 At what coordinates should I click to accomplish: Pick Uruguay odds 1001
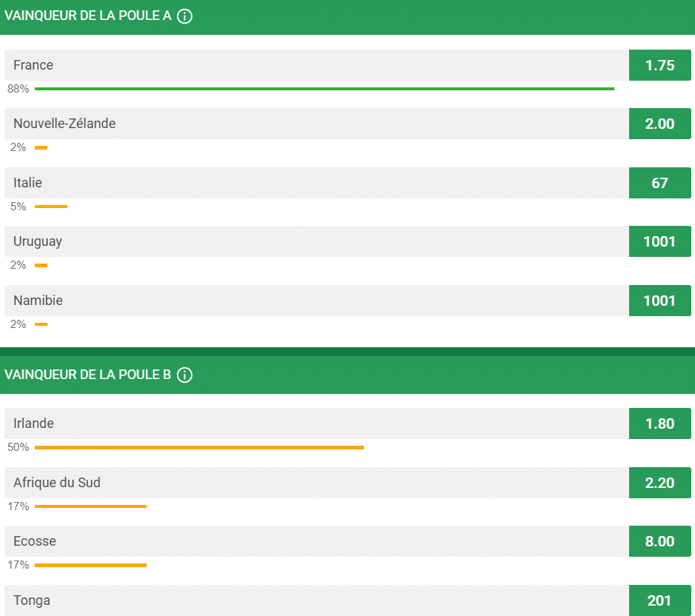pyautogui.click(x=659, y=241)
